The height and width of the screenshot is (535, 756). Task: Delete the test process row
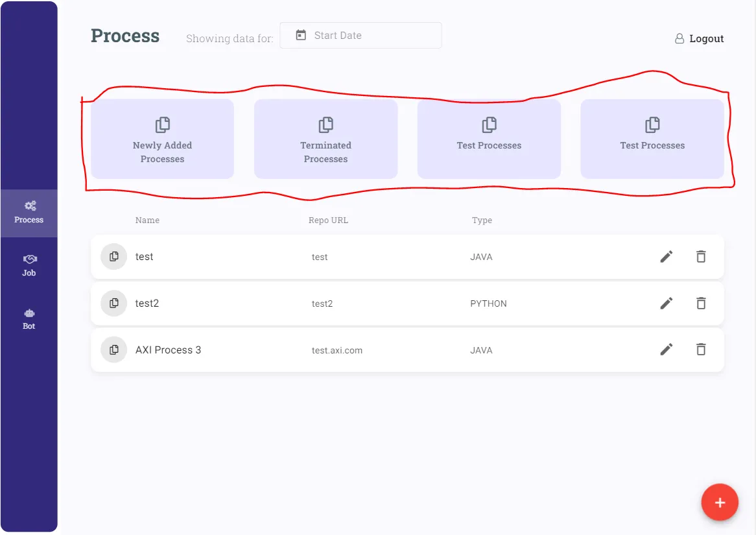point(701,257)
